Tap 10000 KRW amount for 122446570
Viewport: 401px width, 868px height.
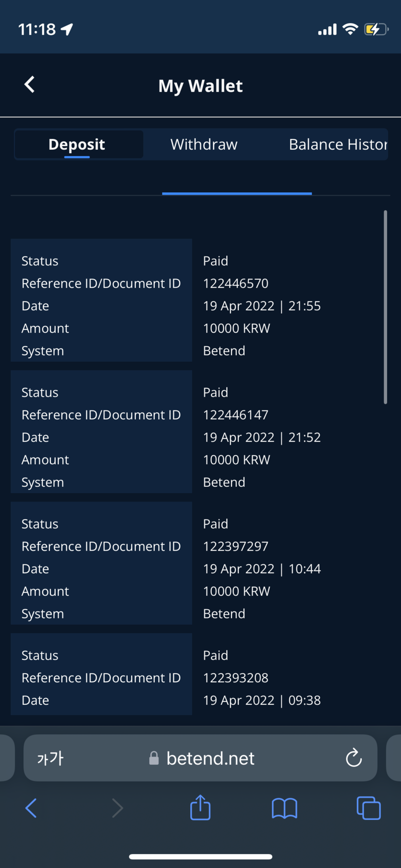pyautogui.click(x=237, y=328)
